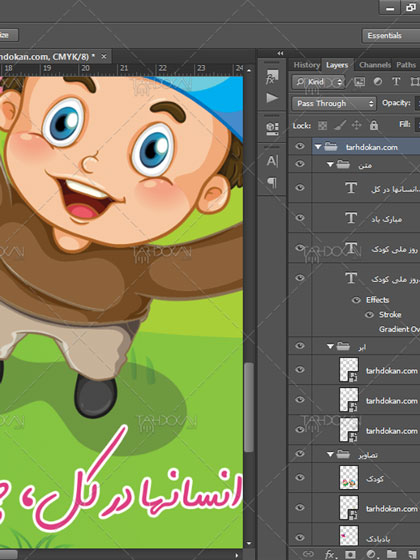The image size is (420, 560).
Task: Hide the مبارک باد text layer
Action: [x=300, y=218]
